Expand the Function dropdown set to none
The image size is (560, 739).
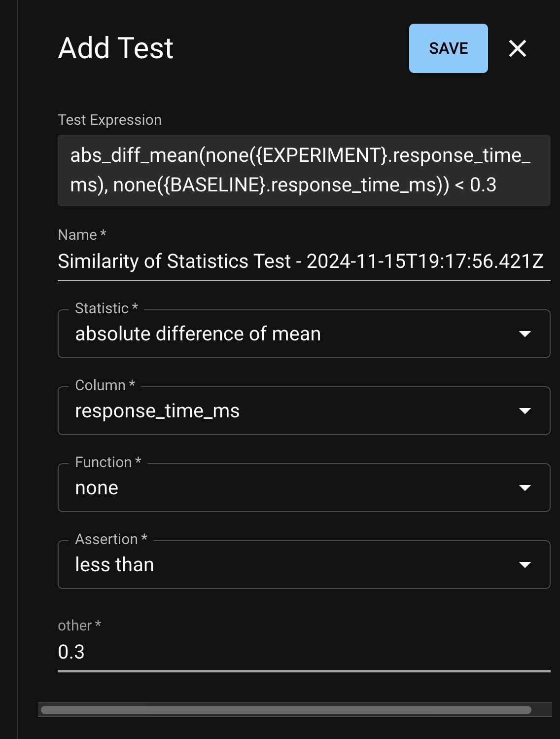coord(296,488)
